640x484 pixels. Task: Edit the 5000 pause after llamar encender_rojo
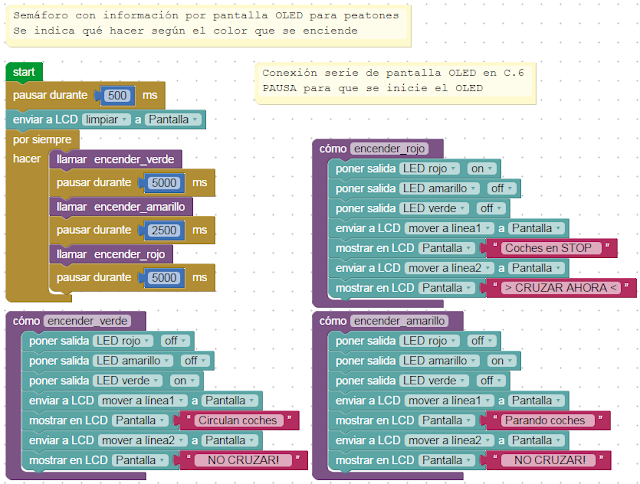[164, 278]
